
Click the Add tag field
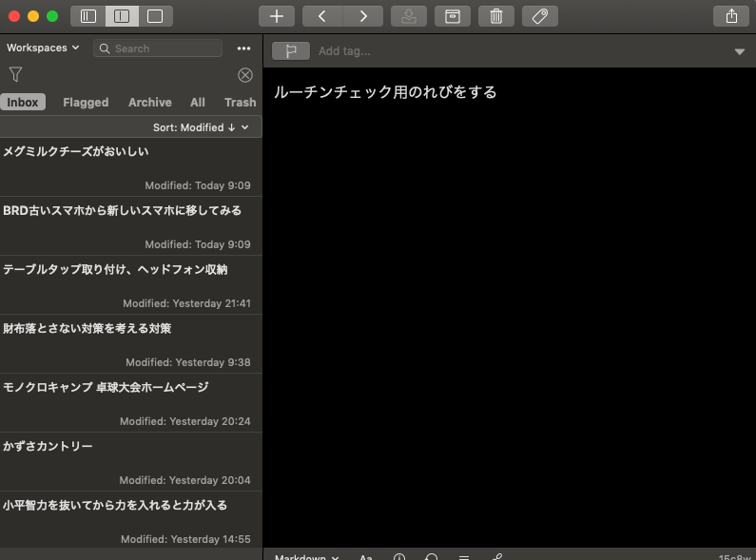[x=344, y=51]
